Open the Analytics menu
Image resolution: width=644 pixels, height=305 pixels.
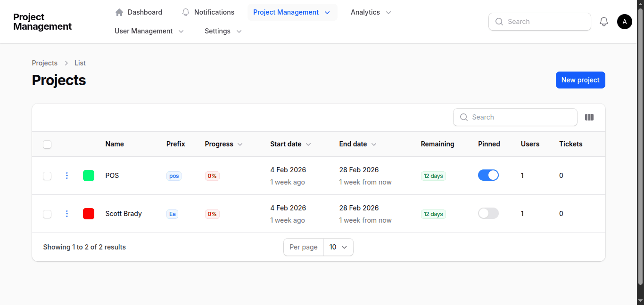coord(371,12)
